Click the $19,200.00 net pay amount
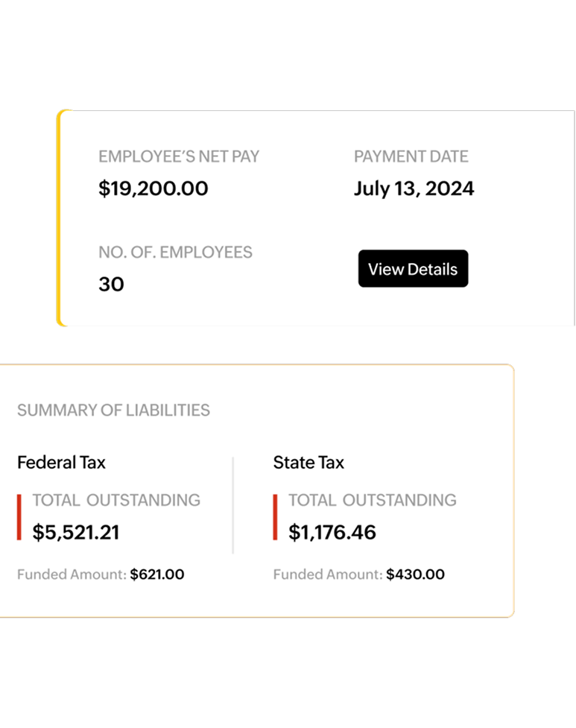Image resolution: width=576 pixels, height=728 pixels. click(x=154, y=189)
